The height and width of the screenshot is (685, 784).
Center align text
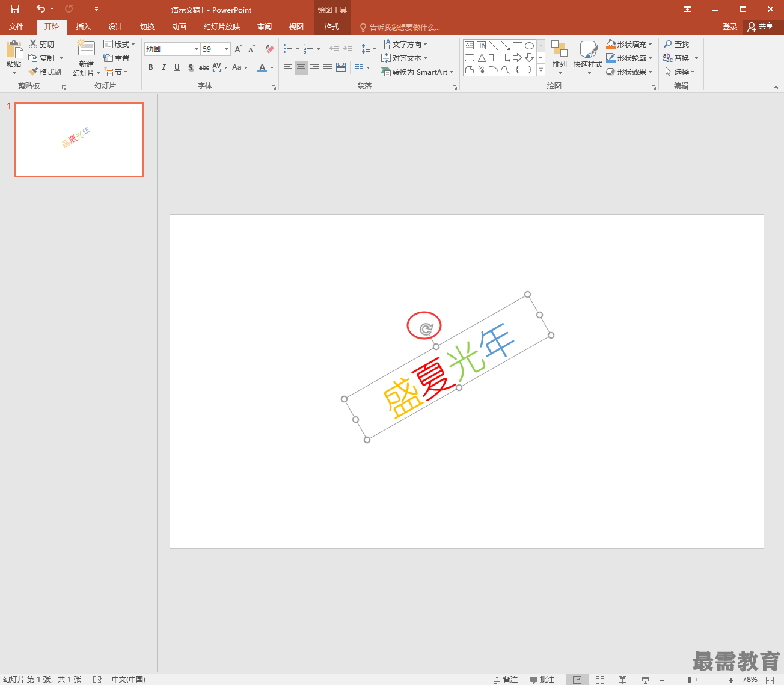[301, 67]
